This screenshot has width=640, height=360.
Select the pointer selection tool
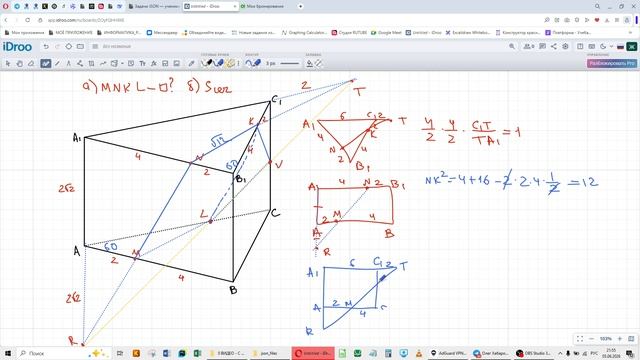8,64
